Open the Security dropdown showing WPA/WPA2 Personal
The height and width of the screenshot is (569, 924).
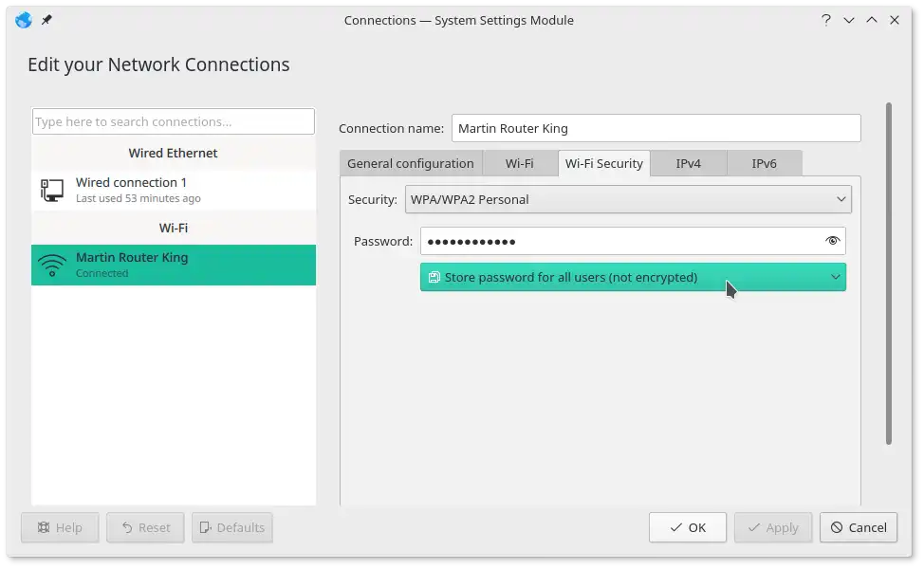coord(630,199)
